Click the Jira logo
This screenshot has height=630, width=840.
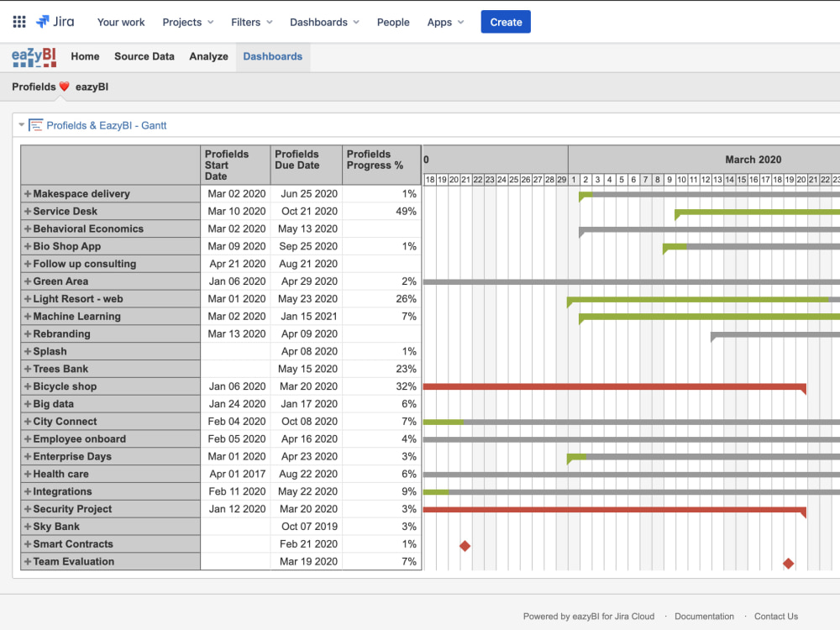pos(55,22)
